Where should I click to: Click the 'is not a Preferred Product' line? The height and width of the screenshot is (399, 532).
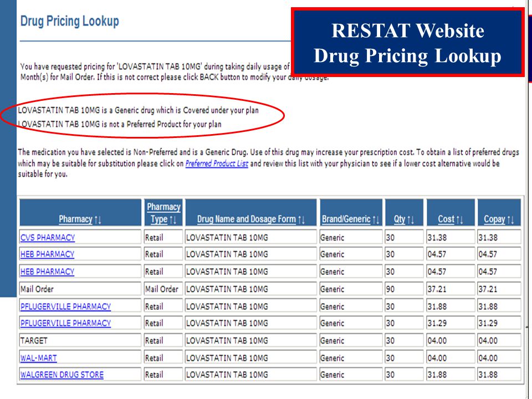pyautogui.click(x=120, y=124)
